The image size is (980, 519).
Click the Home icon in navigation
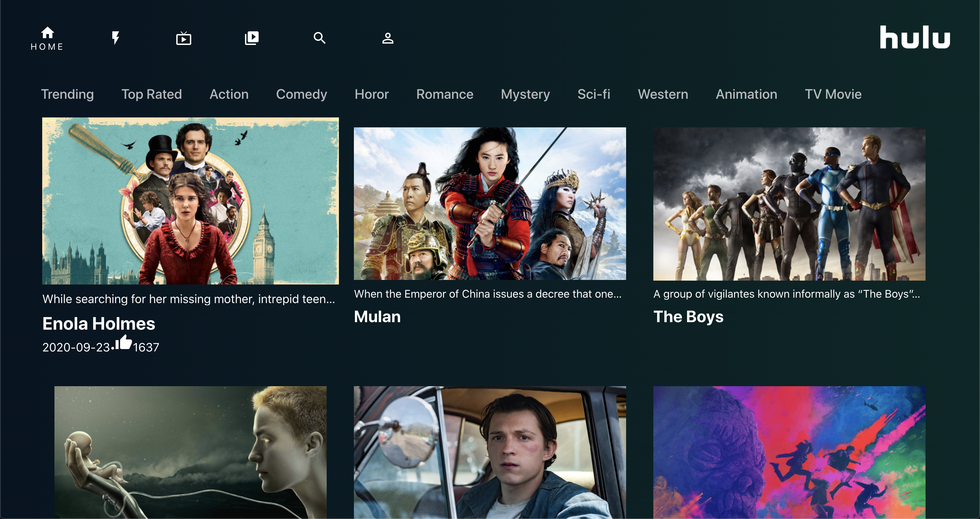47,33
